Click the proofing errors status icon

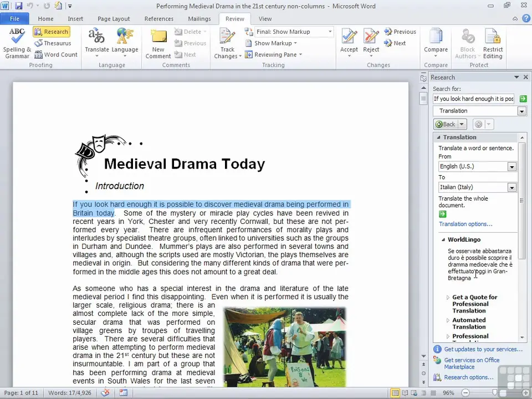(x=105, y=393)
